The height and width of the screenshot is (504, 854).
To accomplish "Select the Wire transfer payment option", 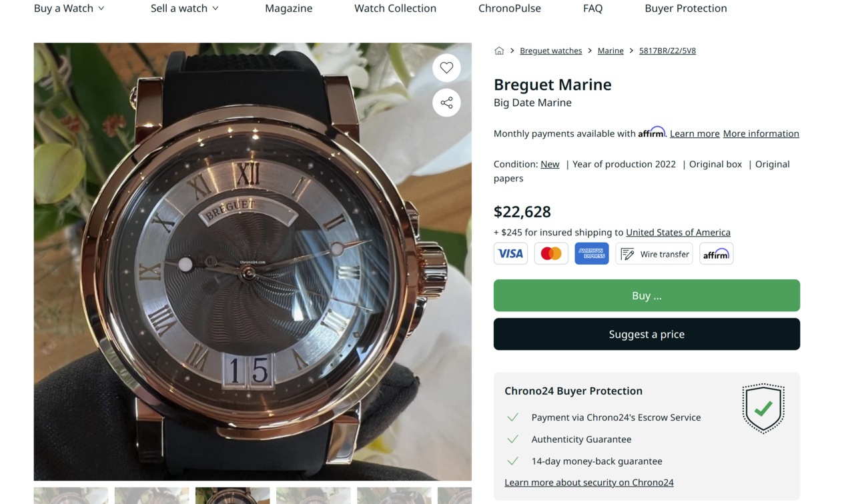I will (654, 254).
